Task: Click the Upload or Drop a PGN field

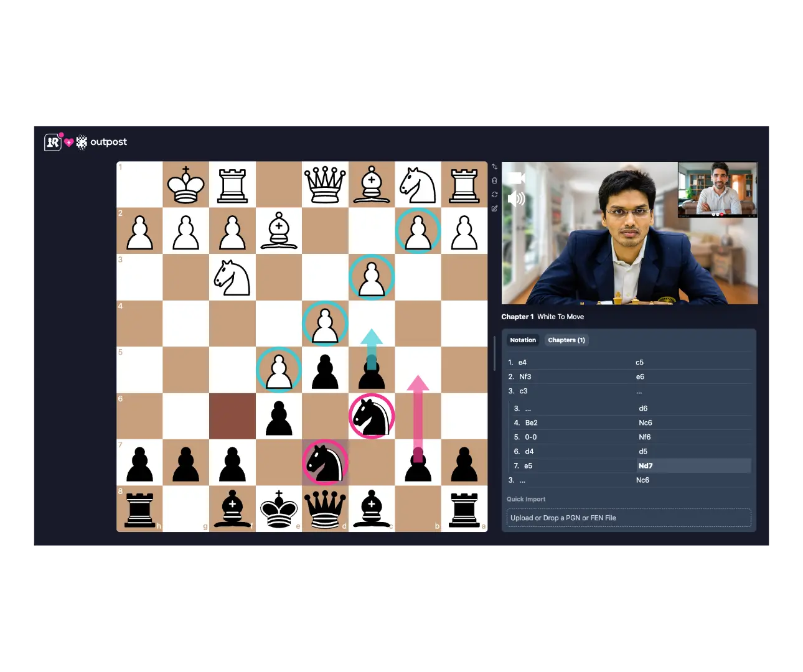Action: (x=628, y=518)
